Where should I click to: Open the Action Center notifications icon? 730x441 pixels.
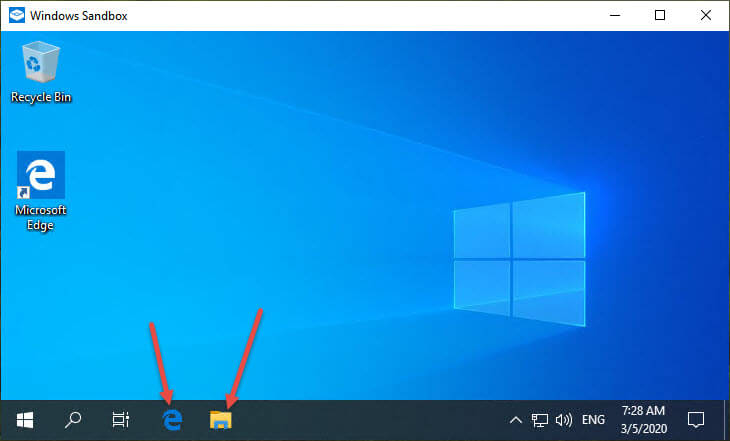pos(696,420)
